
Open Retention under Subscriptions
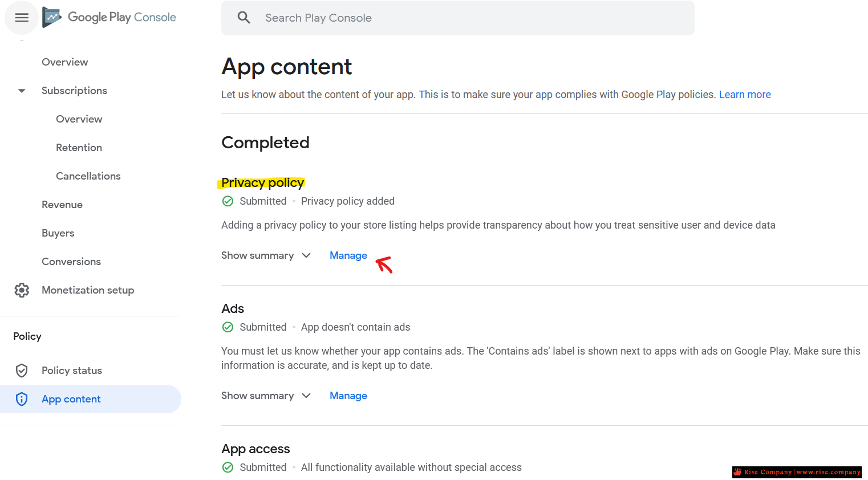[x=79, y=148]
